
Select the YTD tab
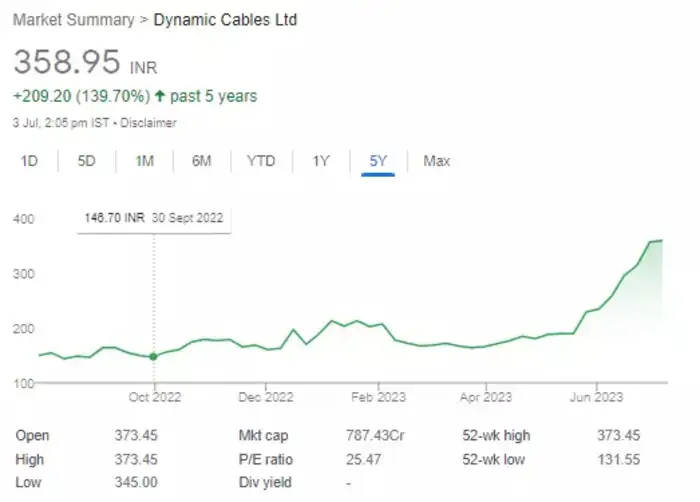[x=261, y=161]
